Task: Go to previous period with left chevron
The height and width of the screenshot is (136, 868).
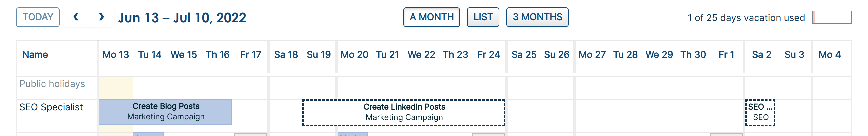Action: pos(76,17)
